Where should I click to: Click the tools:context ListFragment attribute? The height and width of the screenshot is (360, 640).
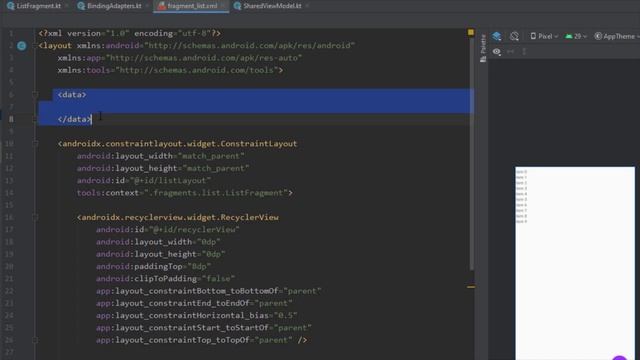pos(184,193)
